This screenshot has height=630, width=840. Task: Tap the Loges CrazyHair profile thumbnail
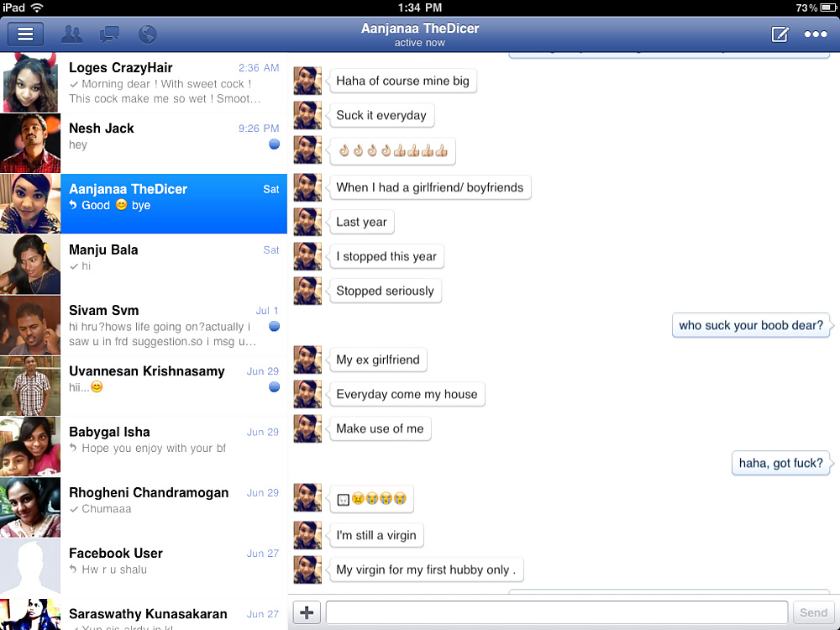click(30, 82)
